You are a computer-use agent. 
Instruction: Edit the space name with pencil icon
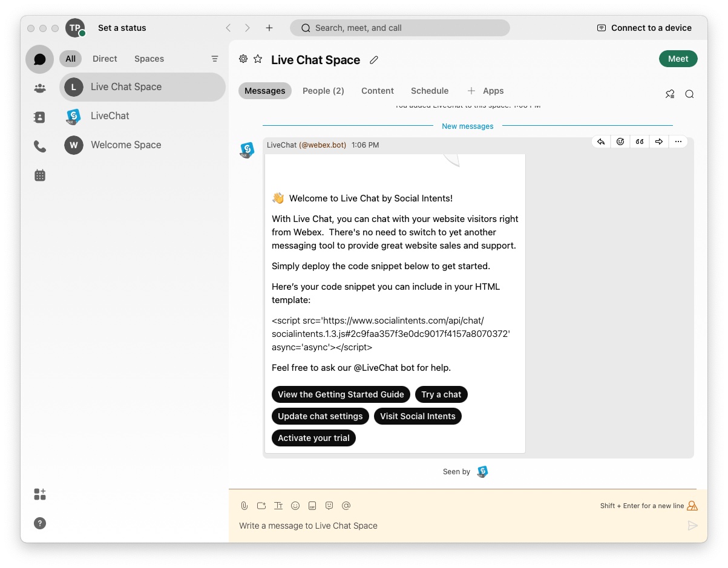374,60
